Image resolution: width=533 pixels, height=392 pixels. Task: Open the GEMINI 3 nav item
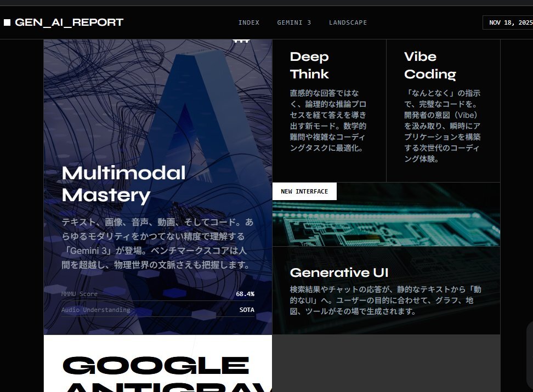pos(294,22)
